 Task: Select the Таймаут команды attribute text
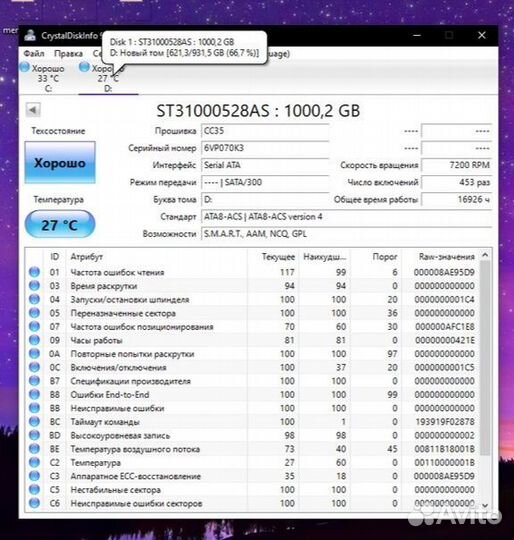tap(105, 422)
